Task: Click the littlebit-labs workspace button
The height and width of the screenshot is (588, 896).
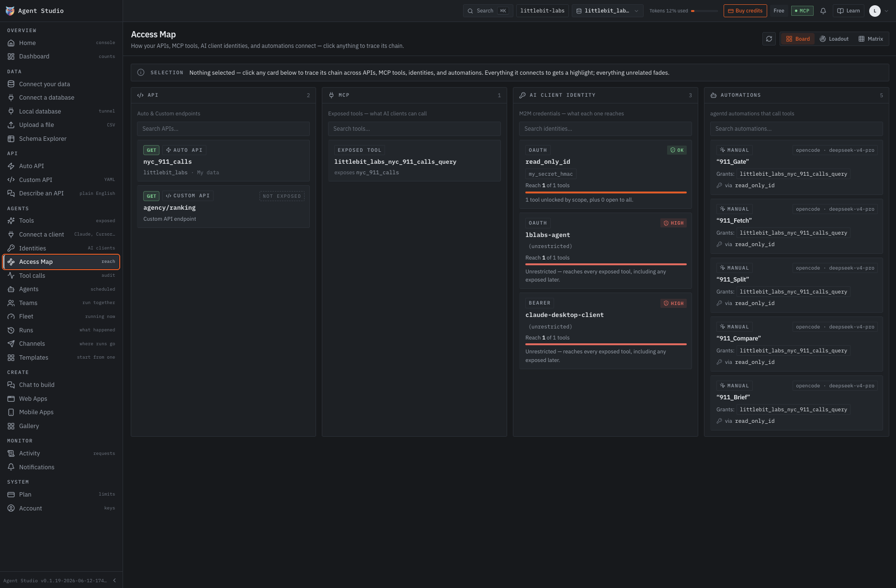Action: pos(542,11)
